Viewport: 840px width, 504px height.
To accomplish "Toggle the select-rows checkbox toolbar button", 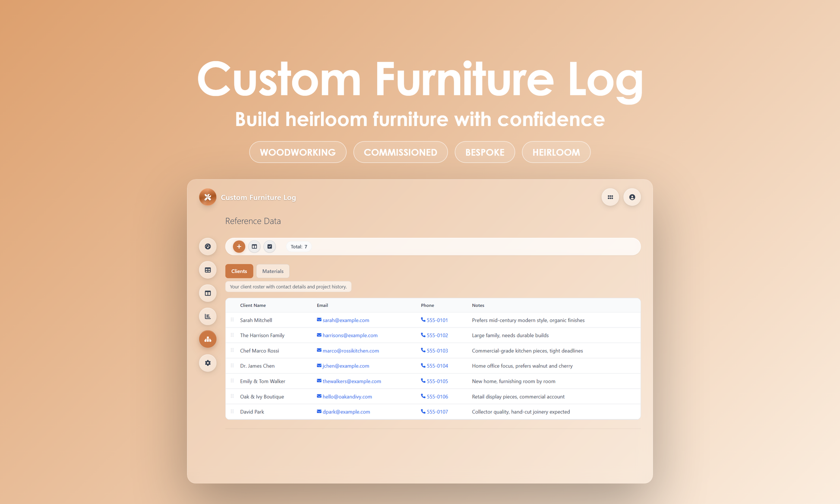I will click(x=270, y=246).
